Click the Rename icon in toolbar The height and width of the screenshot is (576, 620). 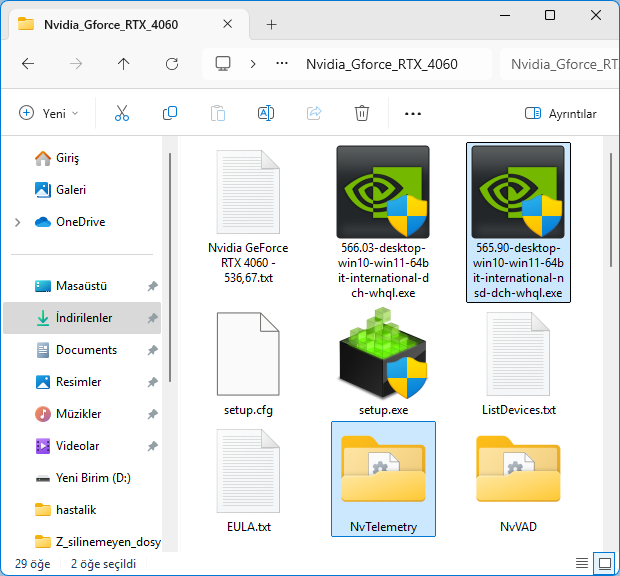pyautogui.click(x=266, y=113)
